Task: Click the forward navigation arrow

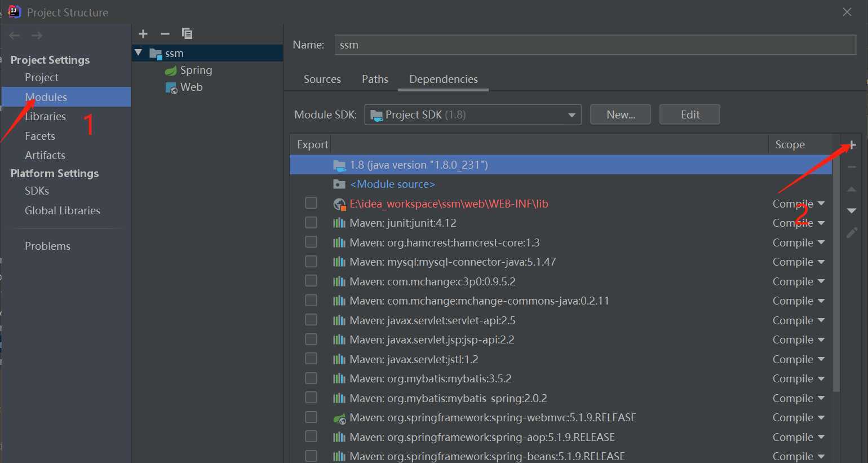Action: [37, 36]
